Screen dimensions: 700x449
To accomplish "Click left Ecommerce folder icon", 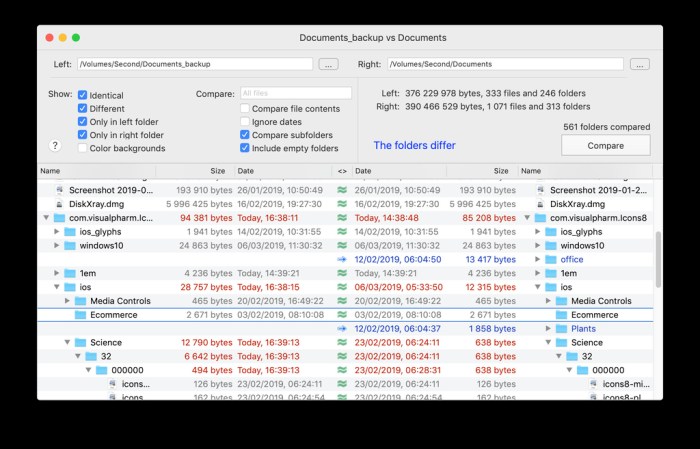I will pyautogui.click(x=80, y=315).
